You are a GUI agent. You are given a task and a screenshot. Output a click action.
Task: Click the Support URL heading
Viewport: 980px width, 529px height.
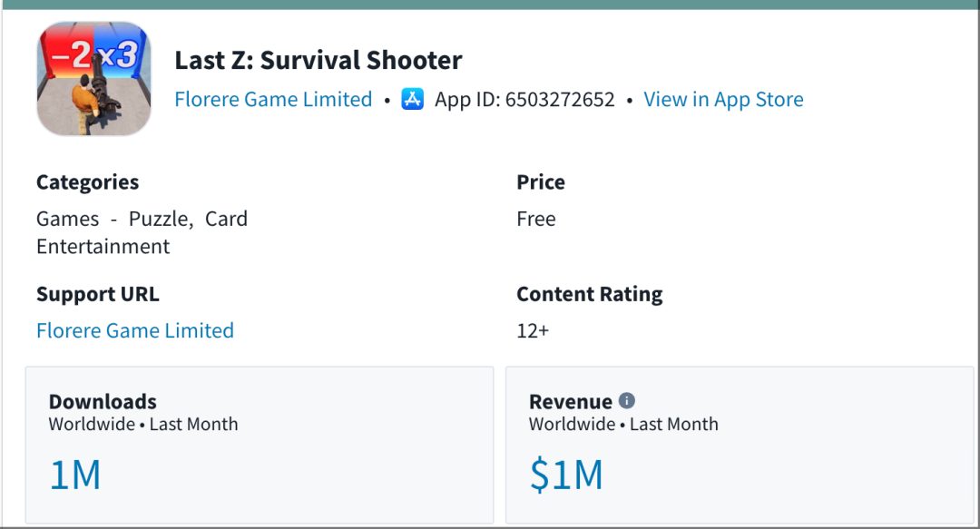tap(97, 294)
